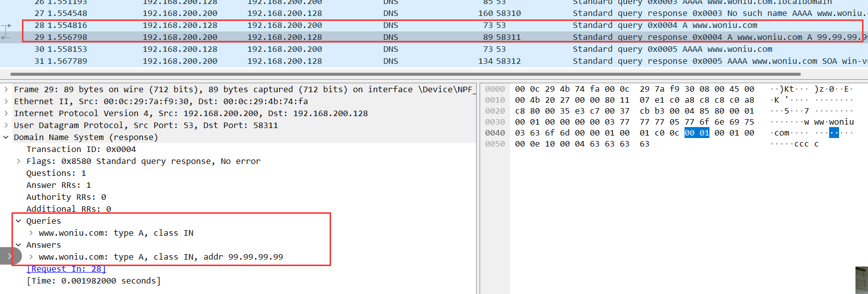Click the Questions: 1 field

56,173
